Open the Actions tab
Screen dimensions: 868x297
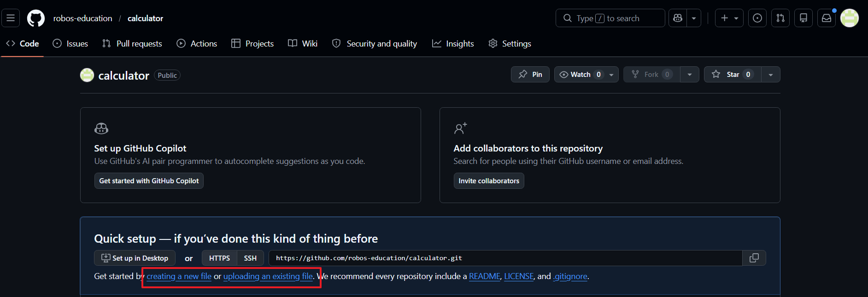197,43
